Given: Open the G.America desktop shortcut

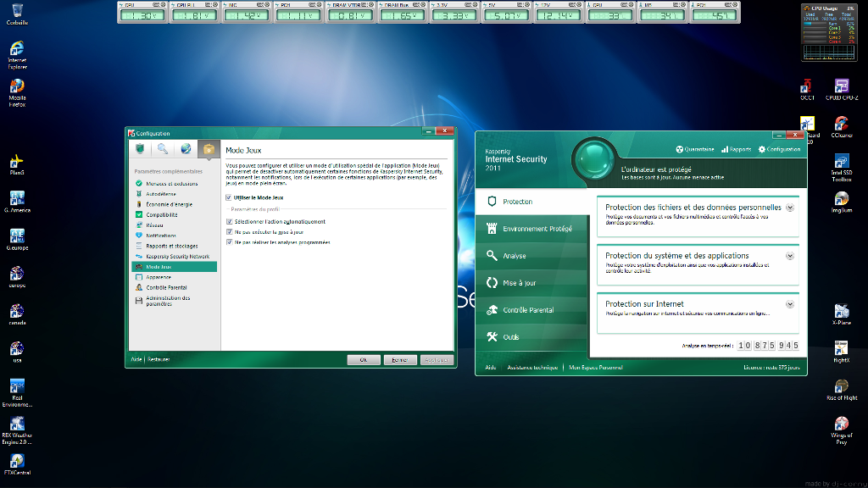Looking at the screenshot, I should pos(17,202).
